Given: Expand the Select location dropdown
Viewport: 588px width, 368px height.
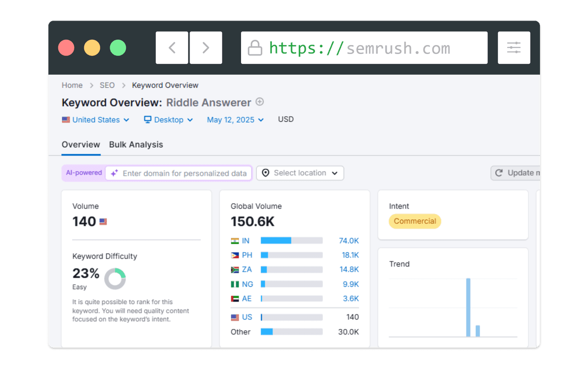Looking at the screenshot, I should tap(300, 173).
